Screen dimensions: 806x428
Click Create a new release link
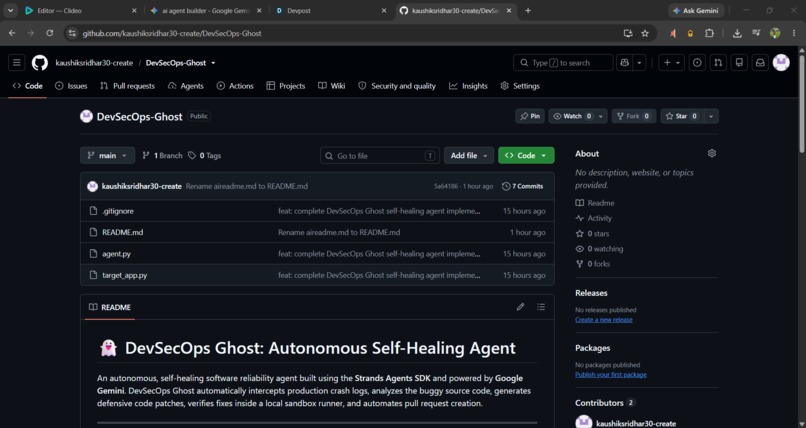tap(603, 320)
